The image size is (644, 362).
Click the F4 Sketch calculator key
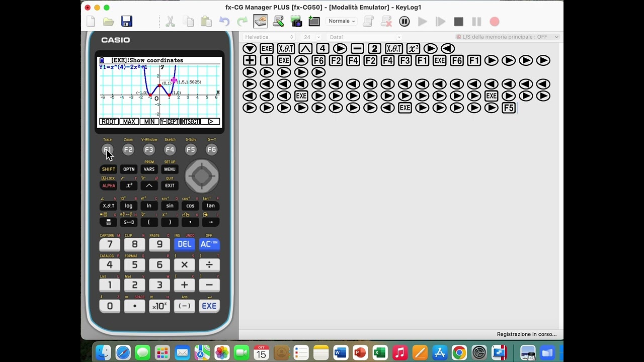(x=170, y=149)
